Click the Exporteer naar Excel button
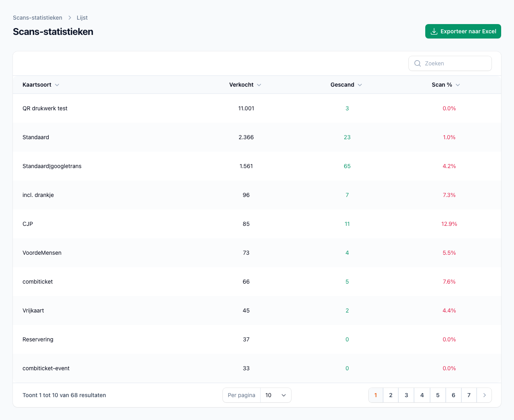514x420 pixels. coord(463,31)
